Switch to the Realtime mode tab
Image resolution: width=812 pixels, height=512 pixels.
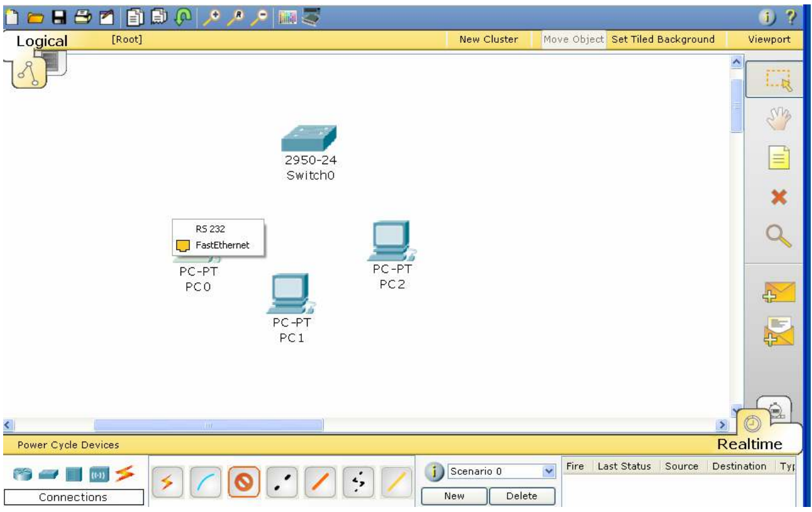pyautogui.click(x=750, y=443)
